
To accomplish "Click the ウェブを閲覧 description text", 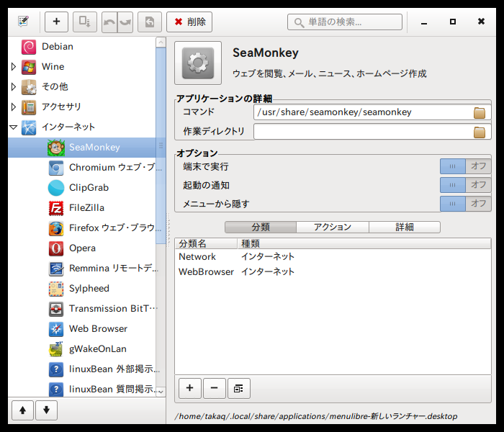I will click(330, 73).
